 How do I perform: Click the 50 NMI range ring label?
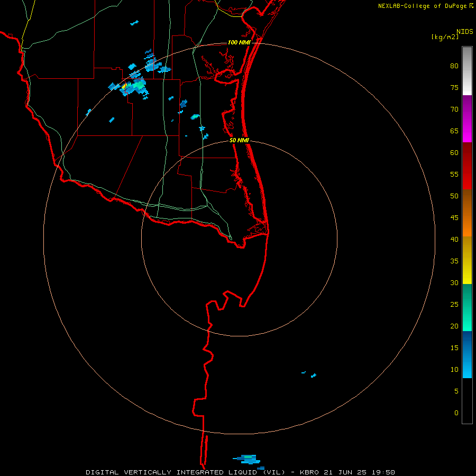pos(239,140)
